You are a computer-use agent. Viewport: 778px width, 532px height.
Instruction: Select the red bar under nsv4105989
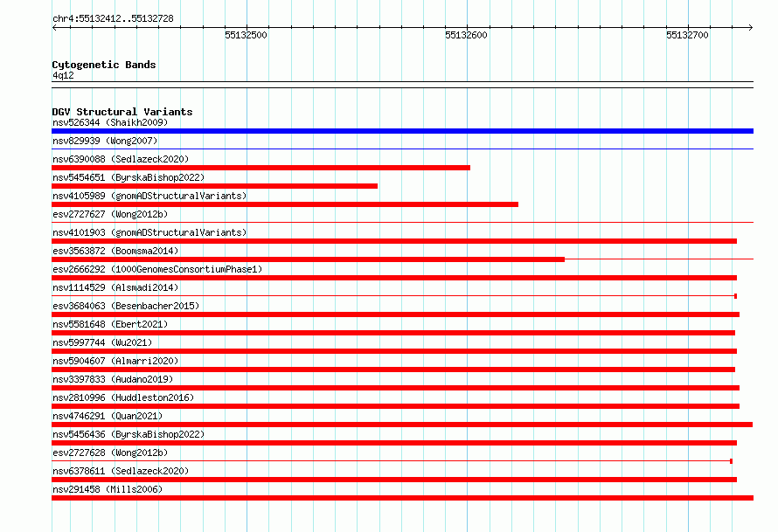[x=285, y=204]
